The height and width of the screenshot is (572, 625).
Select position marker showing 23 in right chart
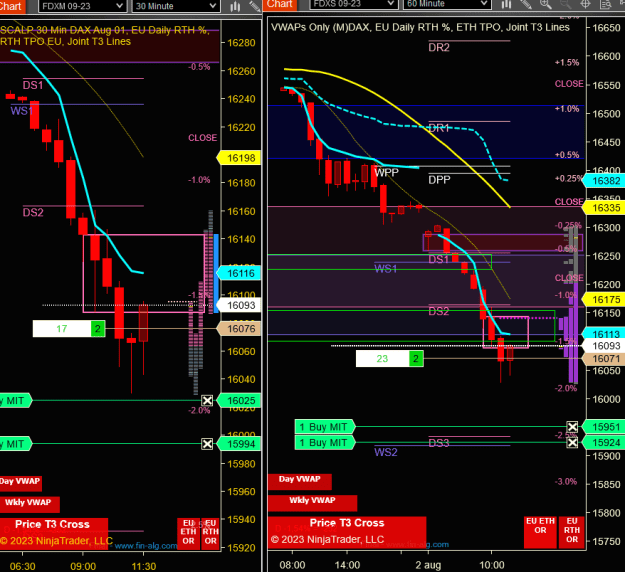pos(383,359)
